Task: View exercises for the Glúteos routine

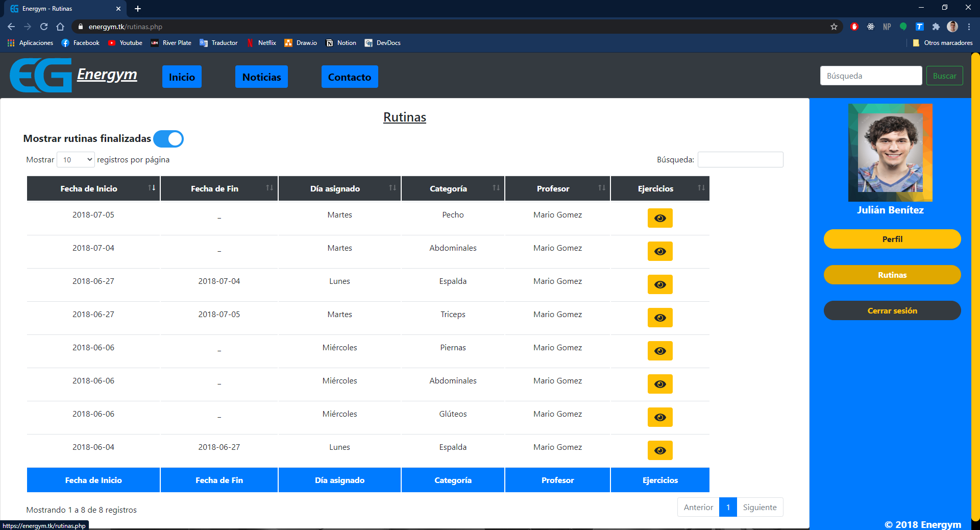Action: (660, 417)
